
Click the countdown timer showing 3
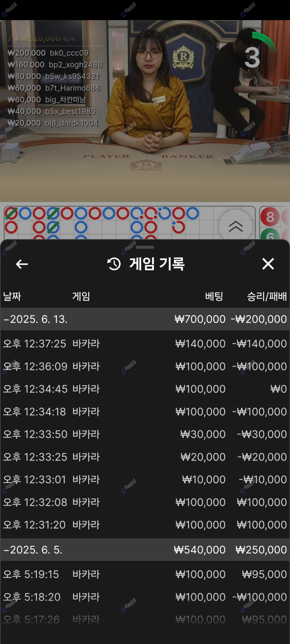pyautogui.click(x=252, y=57)
